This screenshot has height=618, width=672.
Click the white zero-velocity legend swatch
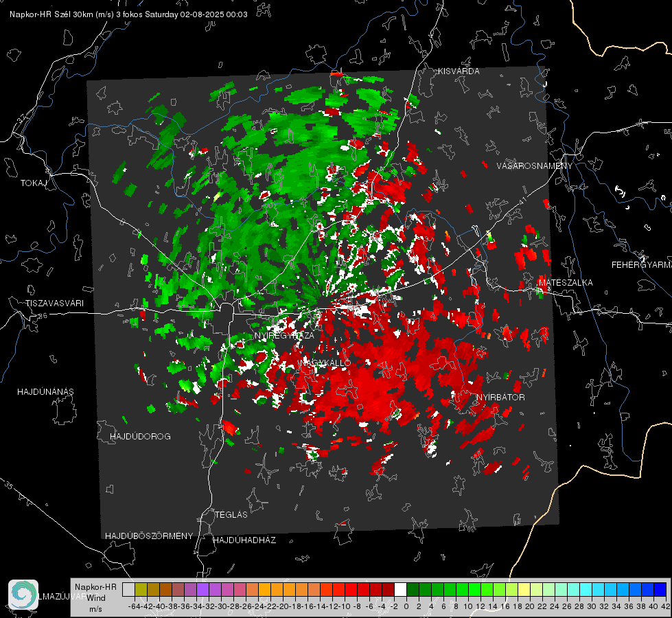pyautogui.click(x=400, y=590)
